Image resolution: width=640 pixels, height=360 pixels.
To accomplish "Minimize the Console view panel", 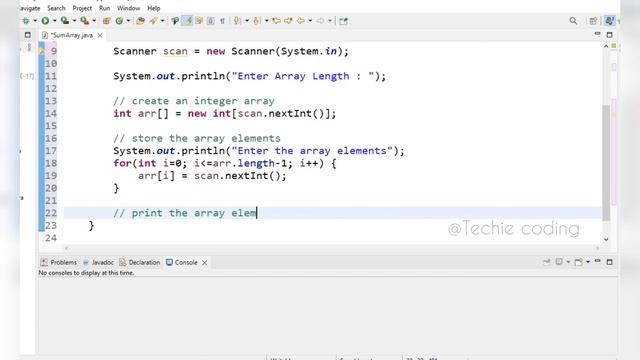I will [598, 261].
